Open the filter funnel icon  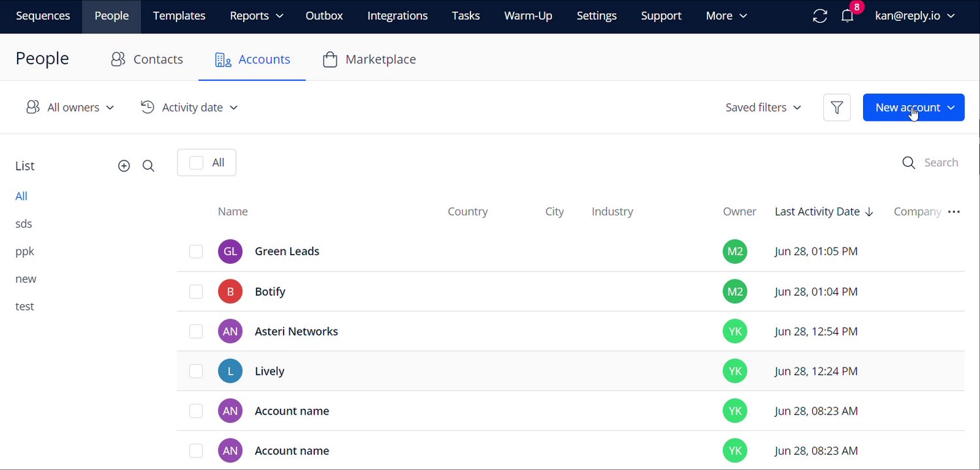tap(837, 108)
